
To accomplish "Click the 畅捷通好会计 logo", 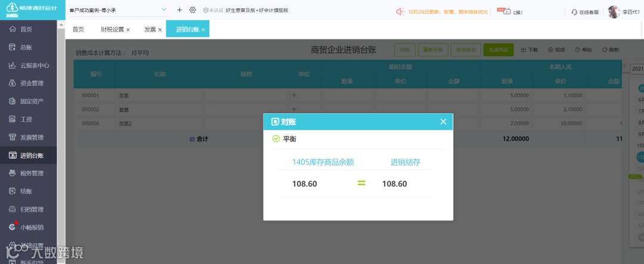I will (32, 10).
